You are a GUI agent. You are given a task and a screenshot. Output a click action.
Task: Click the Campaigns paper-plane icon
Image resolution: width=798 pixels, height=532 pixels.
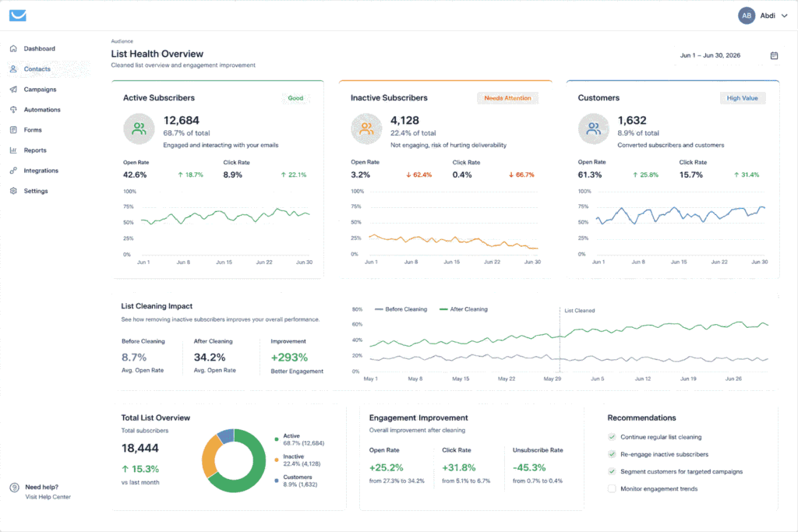(13, 90)
